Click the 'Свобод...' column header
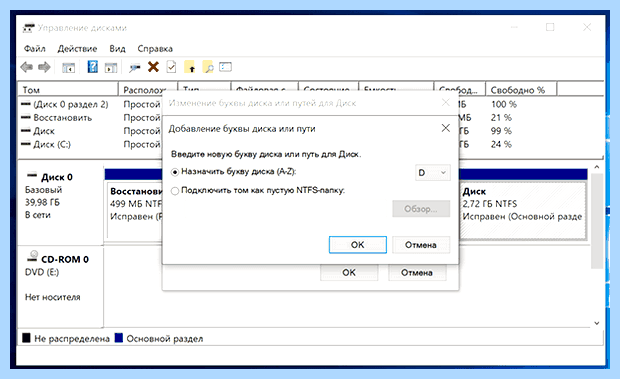 [460, 90]
